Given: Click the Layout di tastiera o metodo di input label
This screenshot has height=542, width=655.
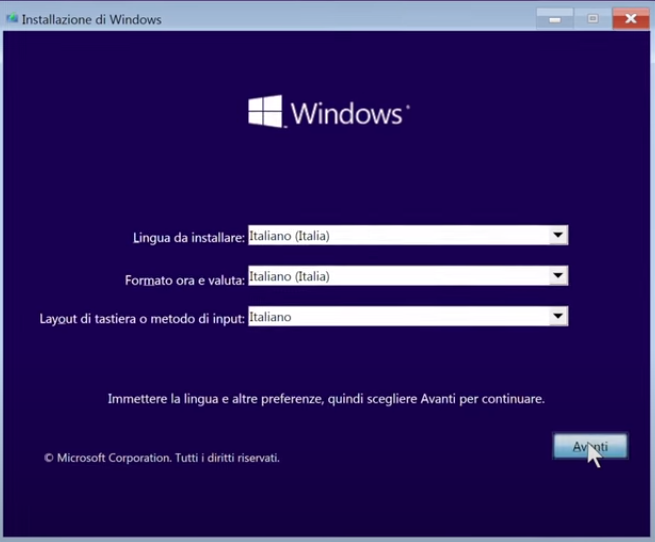Looking at the screenshot, I should [142, 319].
